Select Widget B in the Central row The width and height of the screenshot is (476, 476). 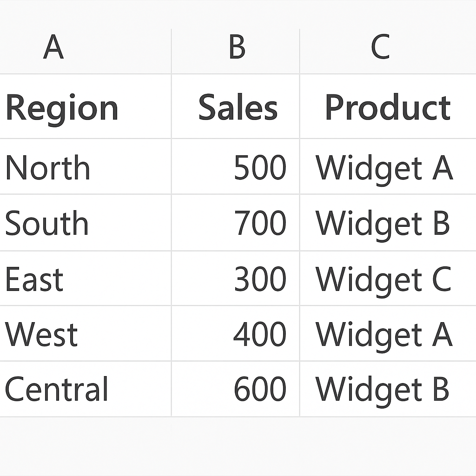point(383,389)
